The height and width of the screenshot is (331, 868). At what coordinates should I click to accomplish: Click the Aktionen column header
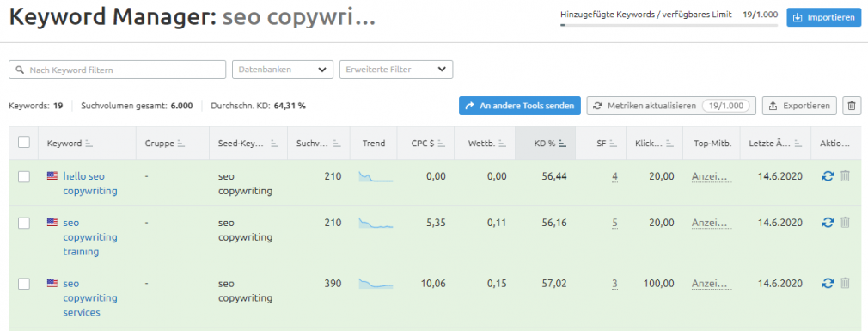[834, 144]
